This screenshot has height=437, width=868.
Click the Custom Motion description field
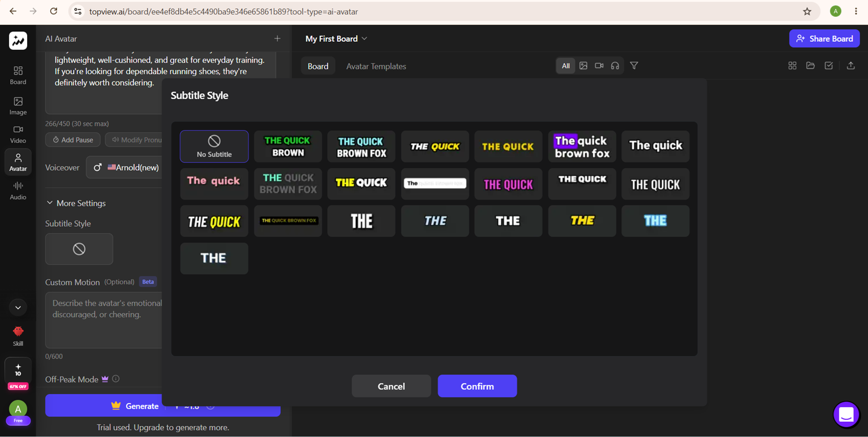click(104, 320)
